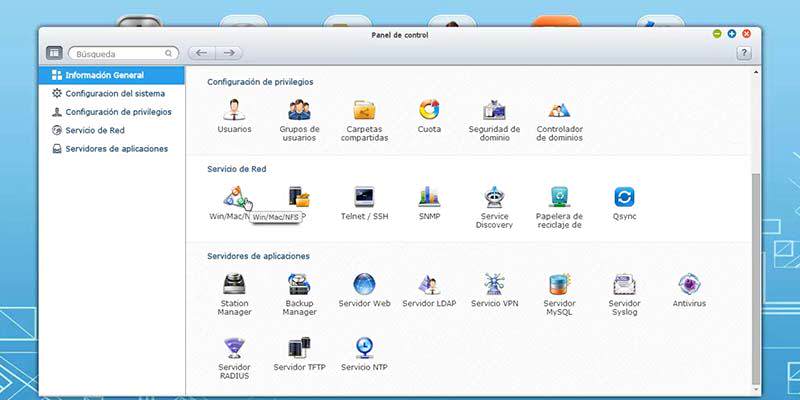Open Servicio VPN
Viewport: 800px width, 400px height.
494,284
